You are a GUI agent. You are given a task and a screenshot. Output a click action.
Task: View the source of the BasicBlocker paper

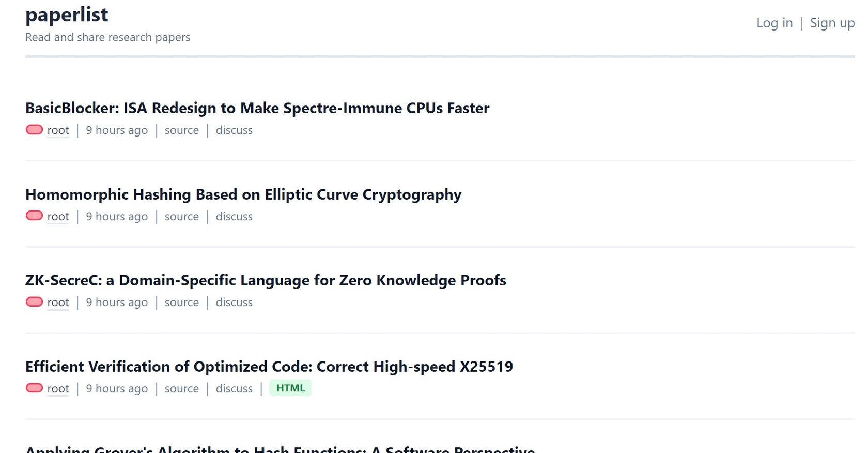click(181, 130)
